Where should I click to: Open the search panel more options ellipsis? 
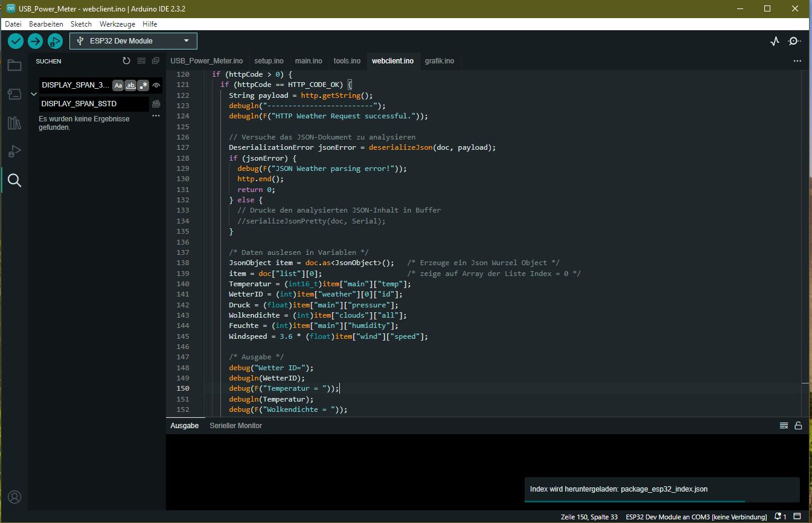coord(156,116)
